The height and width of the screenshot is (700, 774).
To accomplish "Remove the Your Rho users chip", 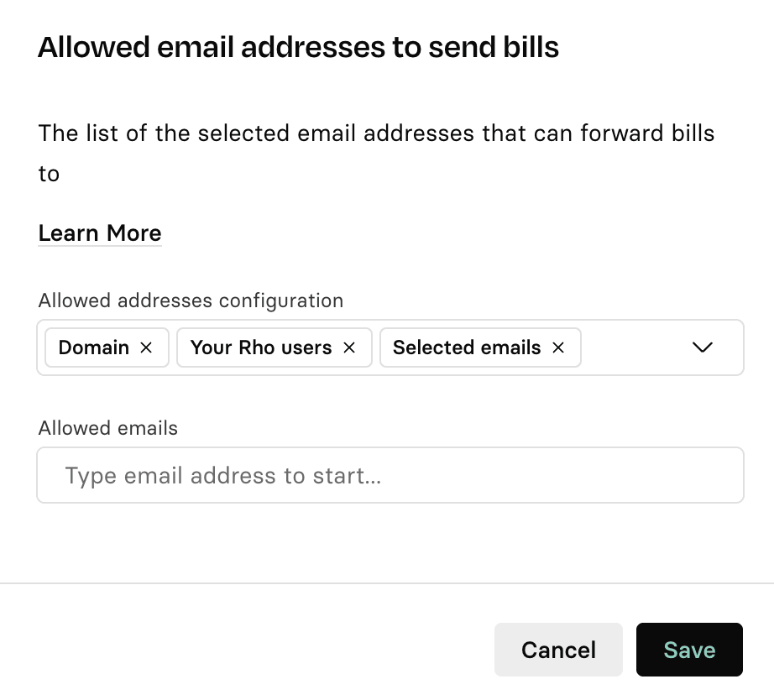I will [x=350, y=347].
